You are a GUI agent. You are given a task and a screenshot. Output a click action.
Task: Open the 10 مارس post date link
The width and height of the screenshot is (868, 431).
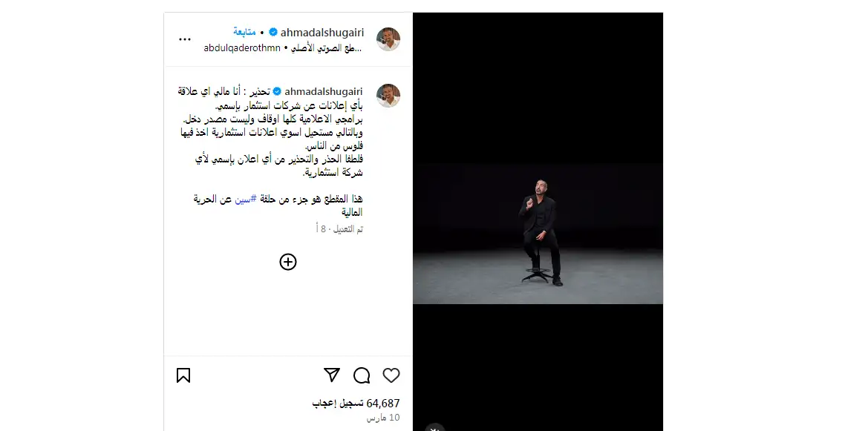pyautogui.click(x=382, y=418)
